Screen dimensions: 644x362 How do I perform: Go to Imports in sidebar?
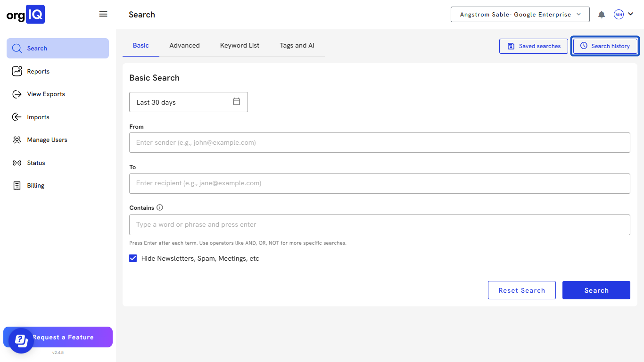38,117
